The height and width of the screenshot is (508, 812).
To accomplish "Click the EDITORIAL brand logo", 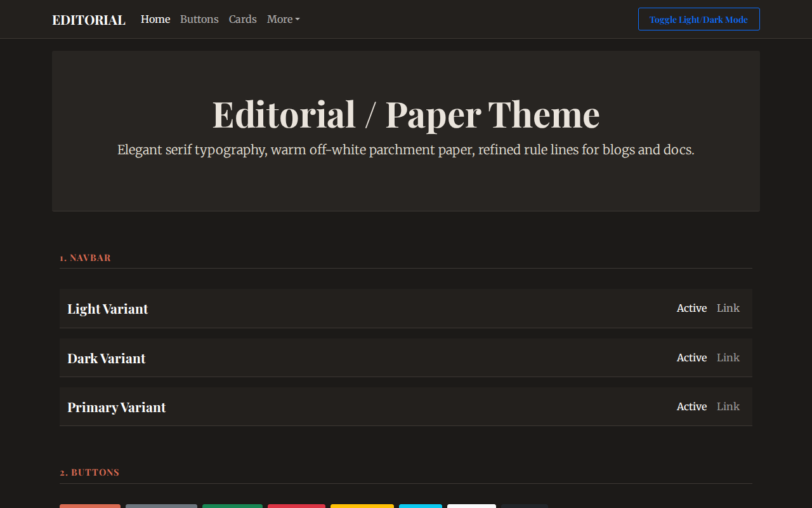I will tap(89, 20).
